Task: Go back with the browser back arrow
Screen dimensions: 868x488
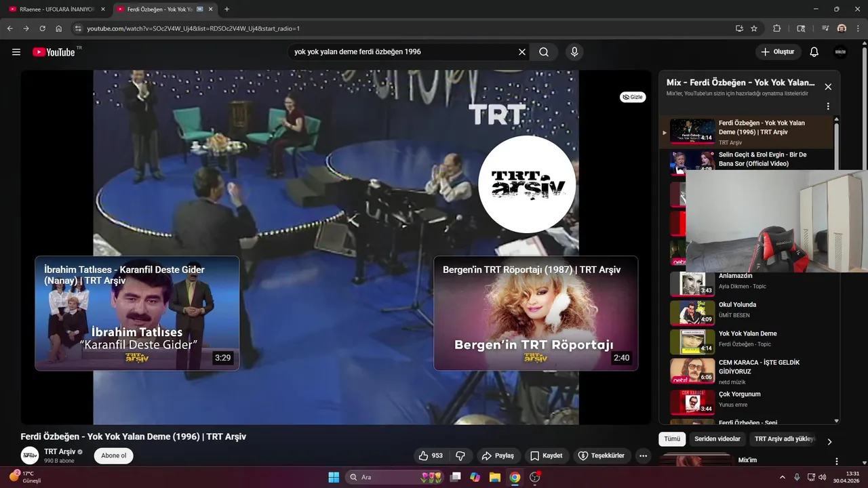Action: point(9,28)
